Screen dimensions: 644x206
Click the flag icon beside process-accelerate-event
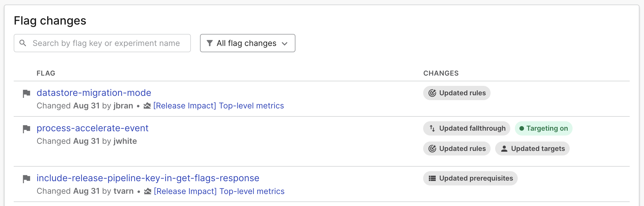(x=27, y=128)
